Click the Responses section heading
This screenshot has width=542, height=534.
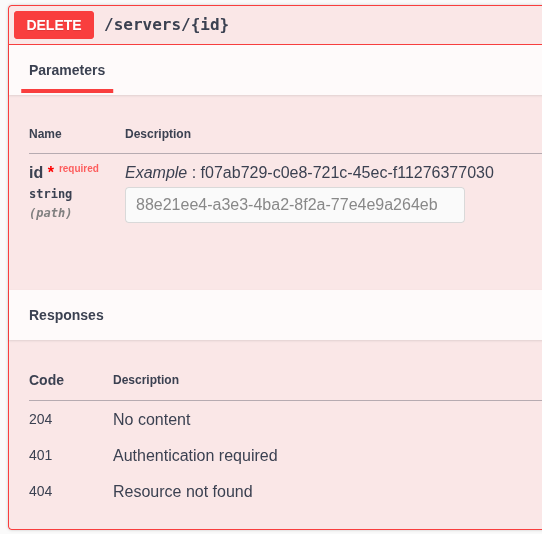(x=66, y=315)
